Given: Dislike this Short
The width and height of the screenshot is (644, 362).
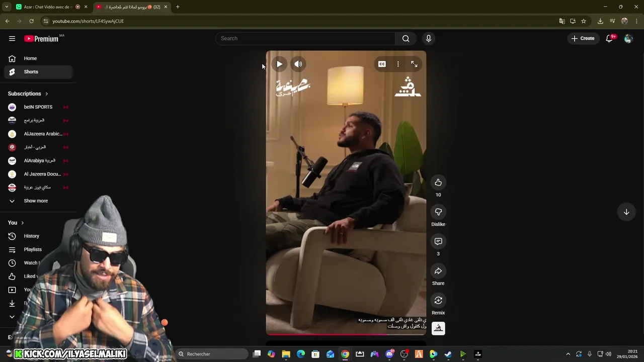Looking at the screenshot, I should coord(438,212).
